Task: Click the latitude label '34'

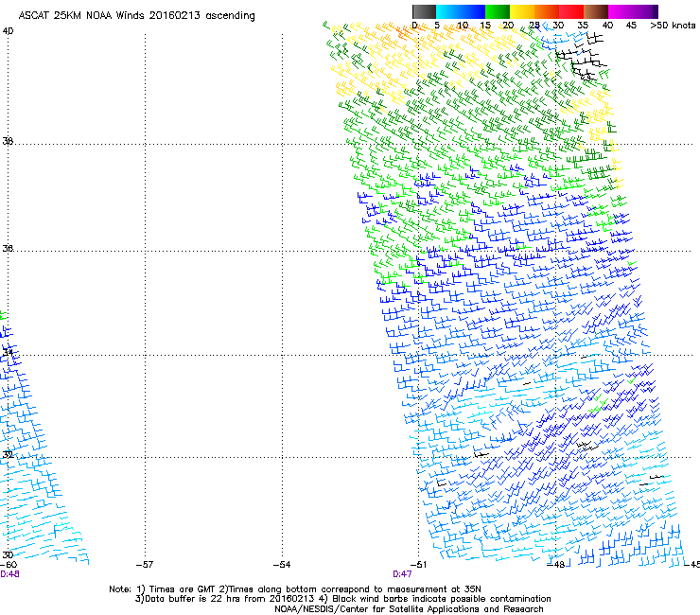Action: point(8,352)
